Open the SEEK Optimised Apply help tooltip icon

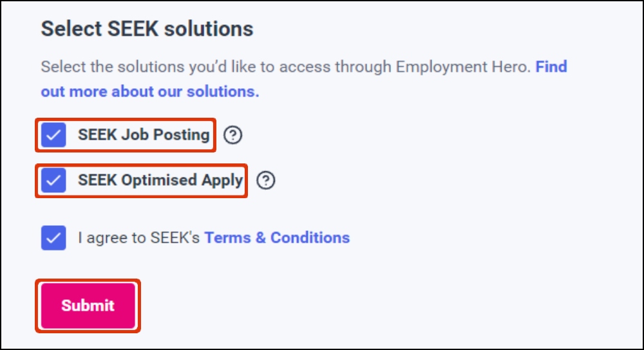point(265,181)
